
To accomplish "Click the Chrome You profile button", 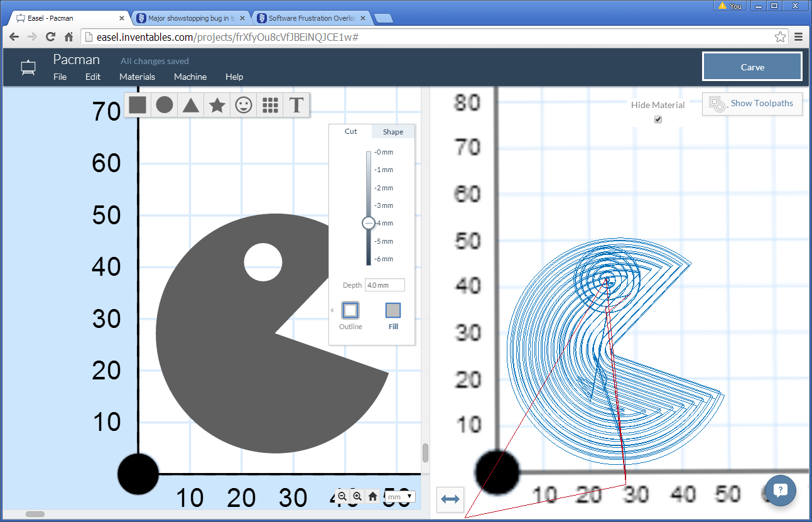I will (x=730, y=6).
